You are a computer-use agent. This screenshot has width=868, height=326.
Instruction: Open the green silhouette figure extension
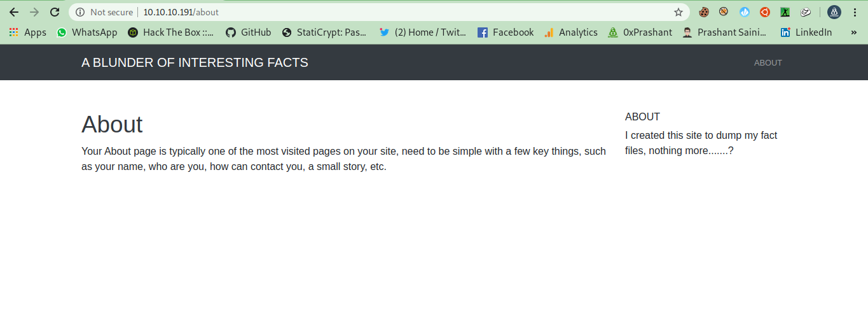click(785, 12)
